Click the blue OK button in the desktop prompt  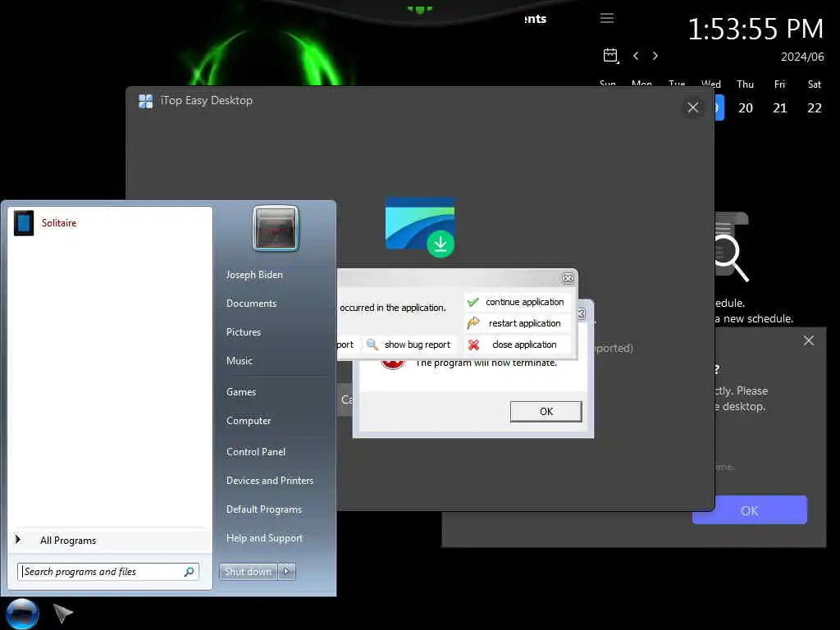(749, 510)
